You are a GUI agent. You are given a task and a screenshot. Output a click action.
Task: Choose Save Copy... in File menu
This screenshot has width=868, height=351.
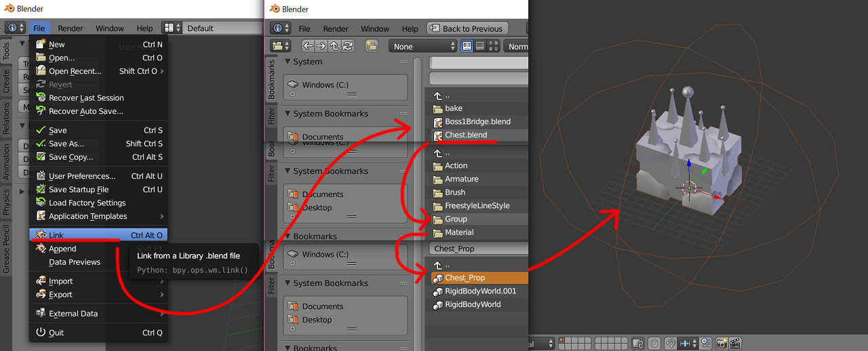pyautogui.click(x=99, y=157)
